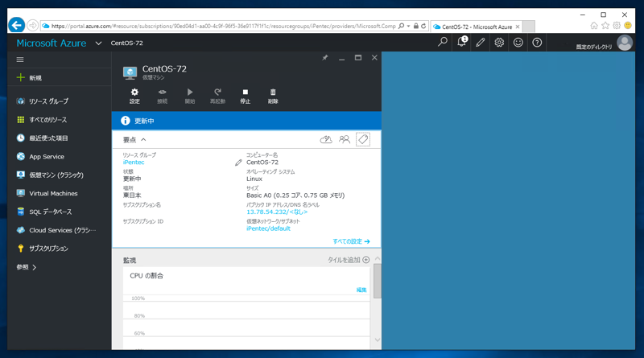Close the CentOS-72 blade
The height and width of the screenshot is (358, 644).
coord(374,58)
